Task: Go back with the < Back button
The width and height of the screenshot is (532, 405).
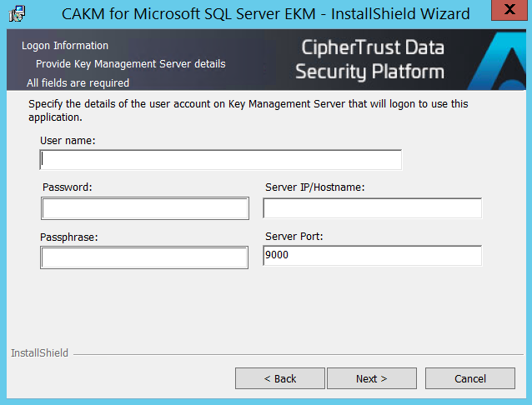Action: pyautogui.click(x=279, y=378)
